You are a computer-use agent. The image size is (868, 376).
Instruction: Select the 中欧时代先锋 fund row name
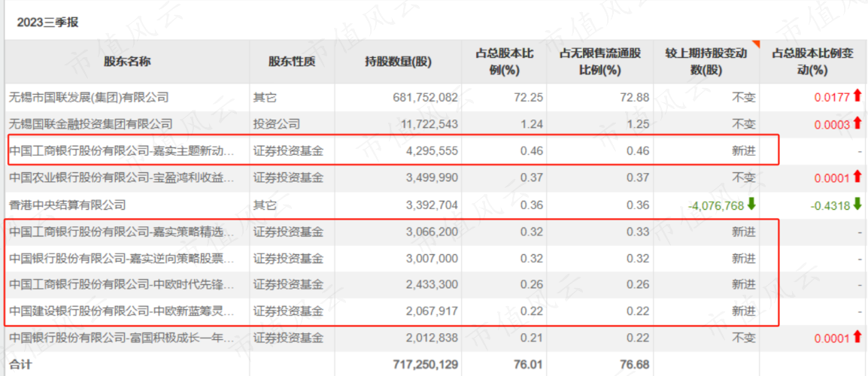tap(121, 285)
